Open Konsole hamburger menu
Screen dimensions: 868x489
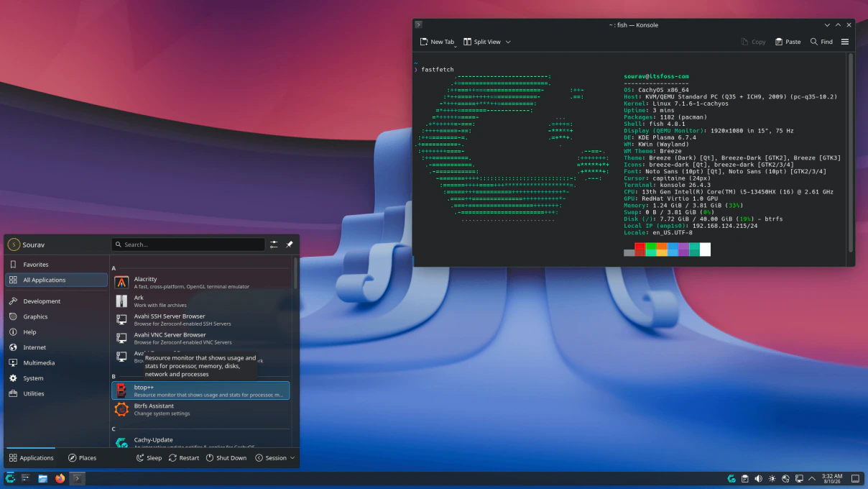(x=845, y=42)
